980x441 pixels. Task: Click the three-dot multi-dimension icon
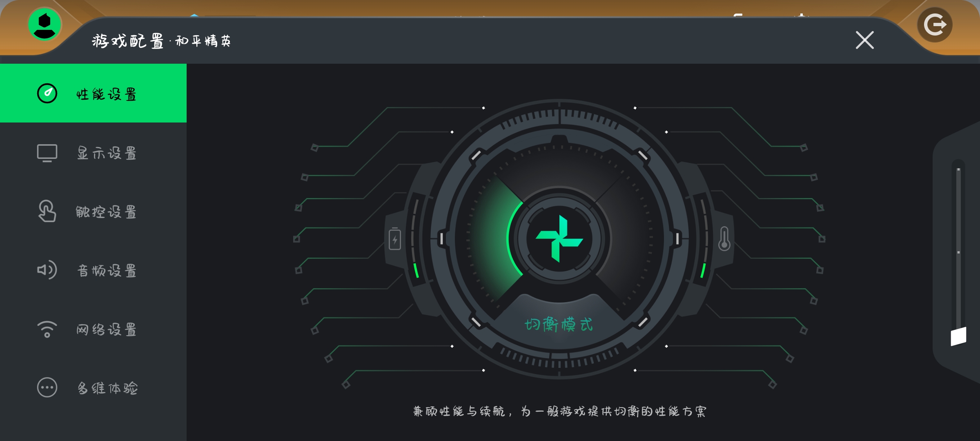coord(47,388)
